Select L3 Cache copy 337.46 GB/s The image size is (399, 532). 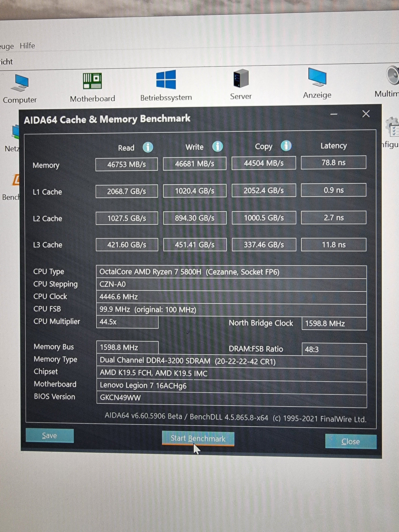point(264,245)
